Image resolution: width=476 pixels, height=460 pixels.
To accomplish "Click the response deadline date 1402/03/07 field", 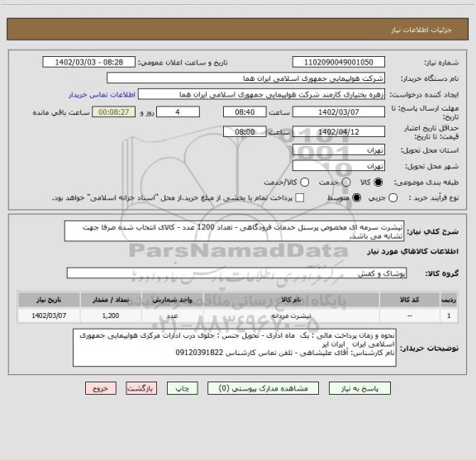I will click(x=339, y=112).
